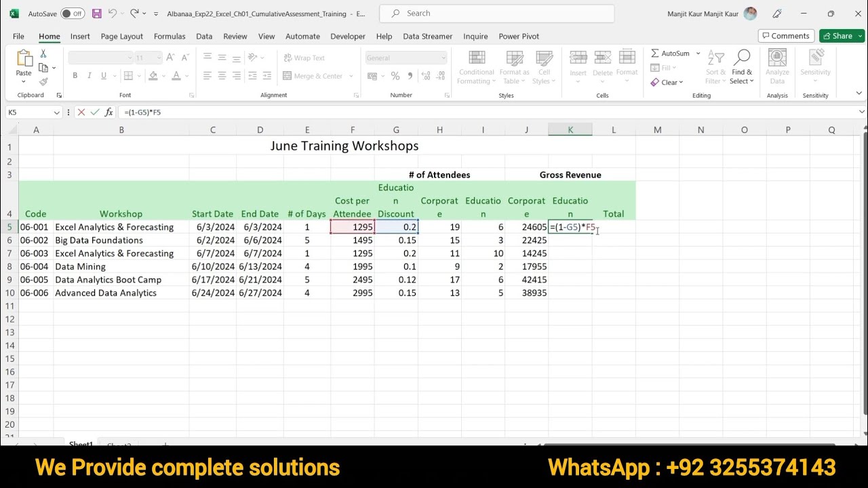Toggle Align Right

pyautogui.click(x=237, y=76)
